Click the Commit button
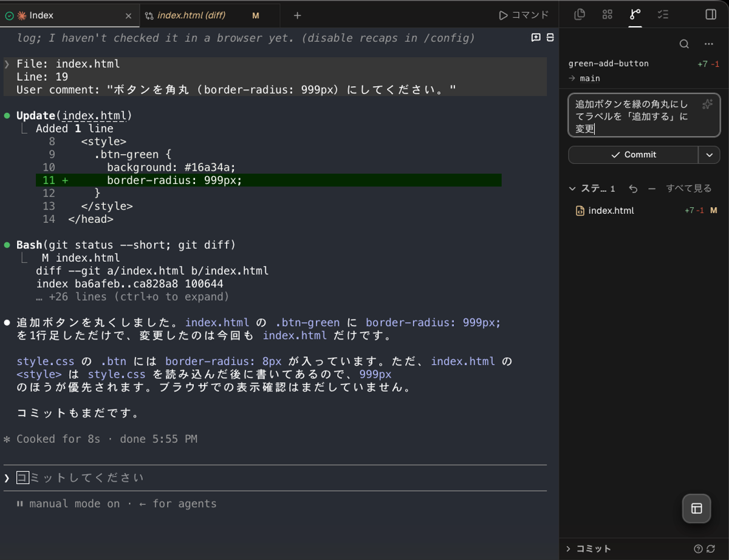This screenshot has width=729, height=560. 633,155
